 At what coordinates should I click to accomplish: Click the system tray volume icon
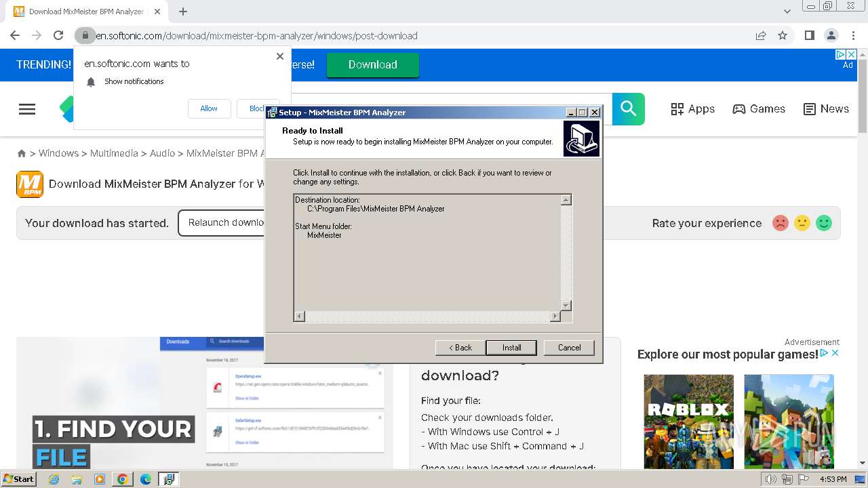click(x=771, y=479)
